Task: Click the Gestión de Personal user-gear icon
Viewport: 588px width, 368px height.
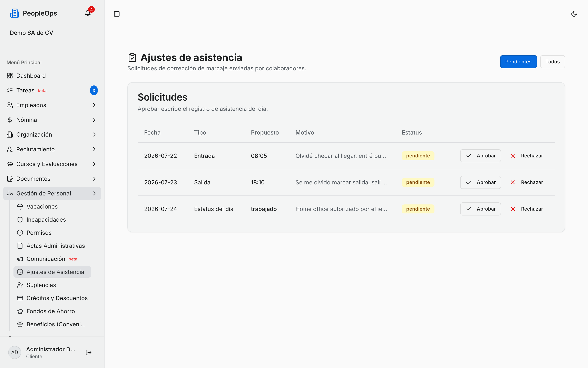Action: pos(10,193)
